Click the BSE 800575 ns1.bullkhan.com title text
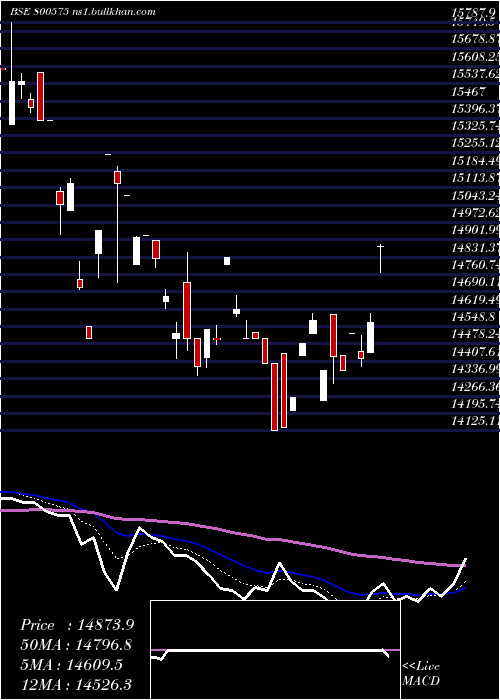500x700 pixels. tap(83, 12)
